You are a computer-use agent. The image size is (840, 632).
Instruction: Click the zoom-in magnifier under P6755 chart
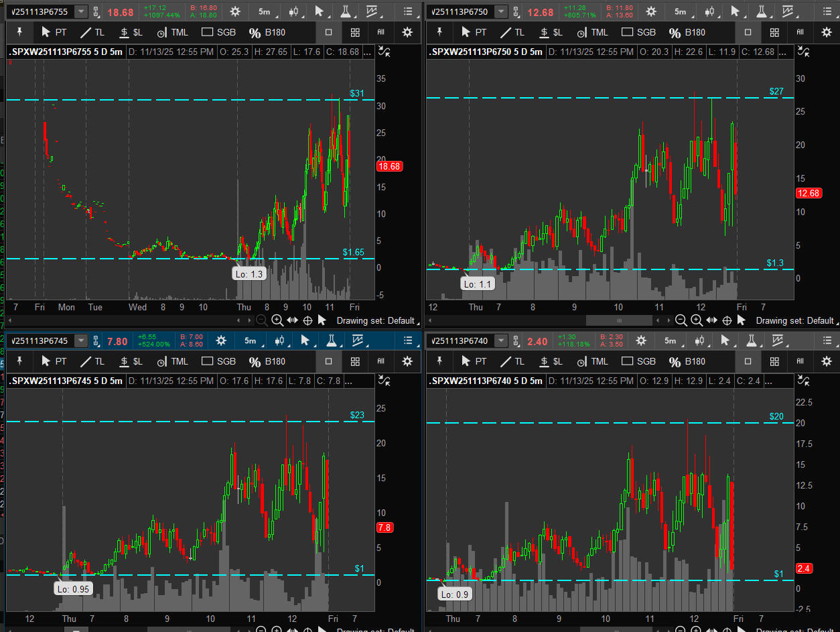[277, 320]
